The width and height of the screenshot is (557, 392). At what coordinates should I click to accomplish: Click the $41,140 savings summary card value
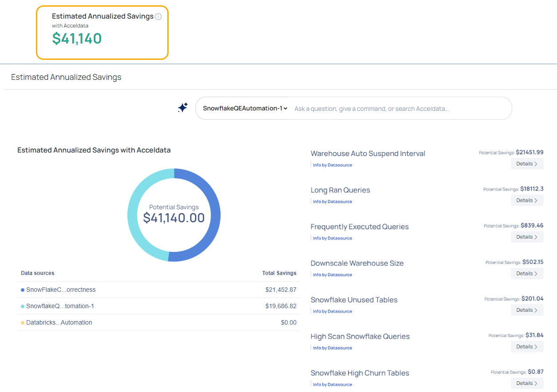77,39
